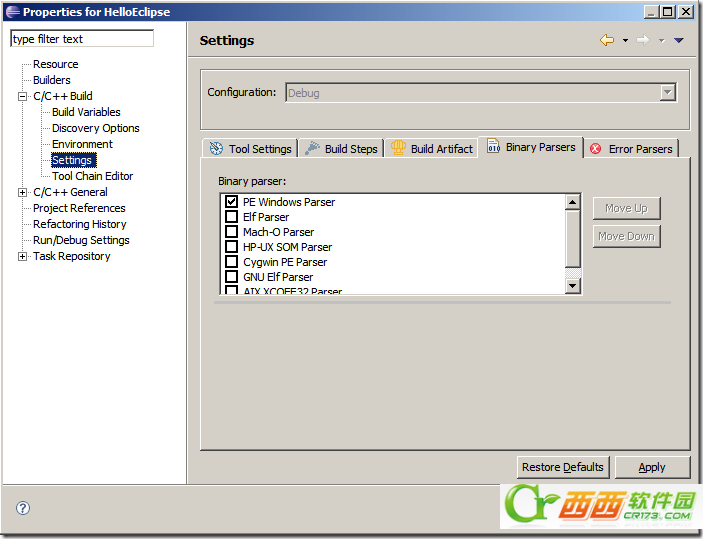This screenshot has width=703, height=539.
Task: Click the back navigation arrow icon
Action: tap(607, 40)
